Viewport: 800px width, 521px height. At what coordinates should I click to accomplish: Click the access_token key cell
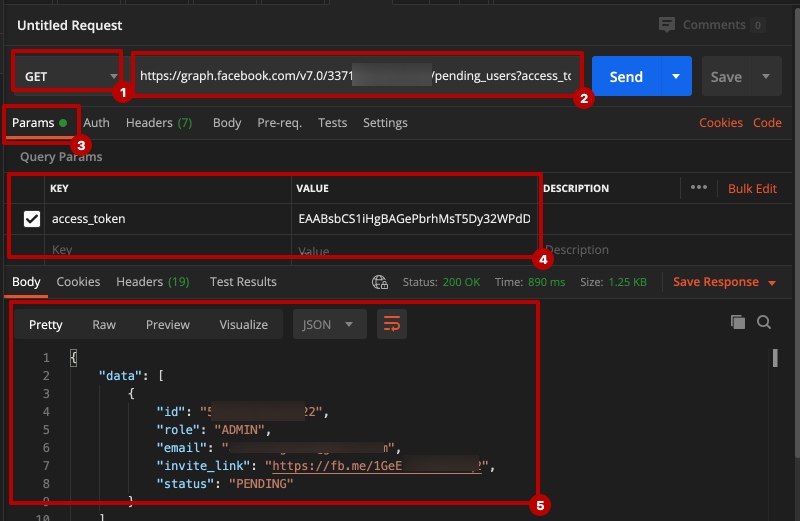pyautogui.click(x=168, y=219)
